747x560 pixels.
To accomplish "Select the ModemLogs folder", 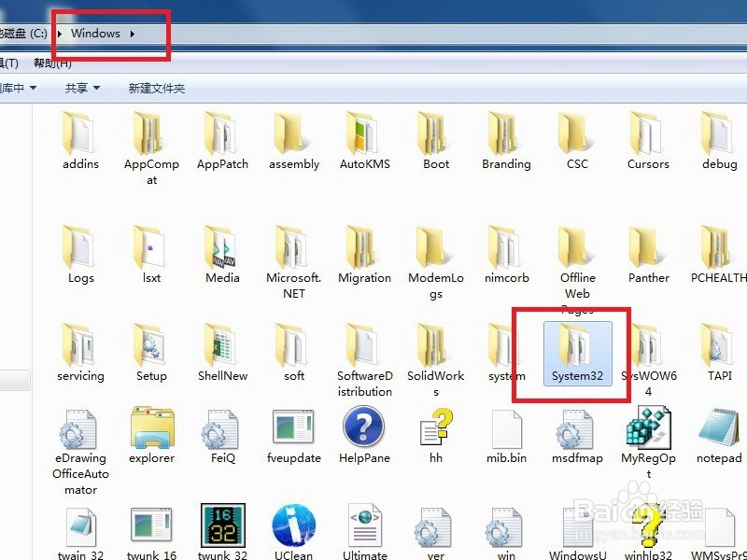I will pyautogui.click(x=436, y=262).
